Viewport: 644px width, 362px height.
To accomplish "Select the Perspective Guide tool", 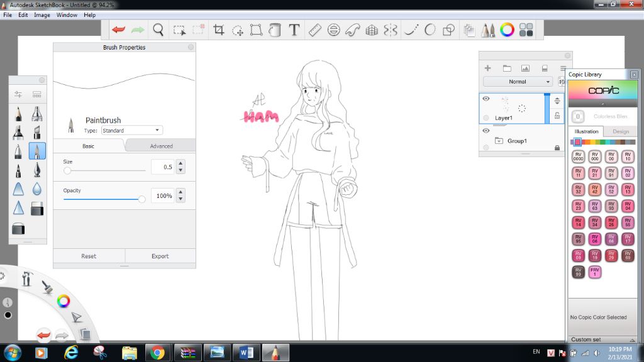I will (372, 30).
